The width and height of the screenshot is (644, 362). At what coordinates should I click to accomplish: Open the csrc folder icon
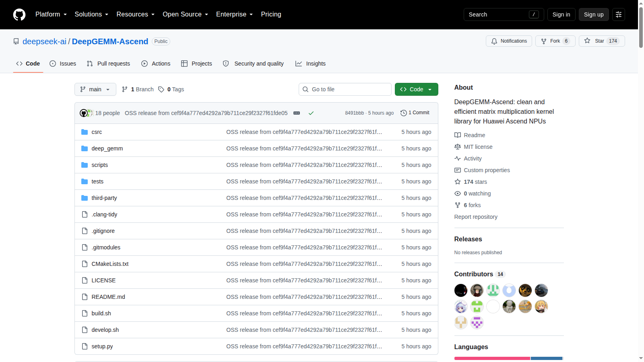85,132
